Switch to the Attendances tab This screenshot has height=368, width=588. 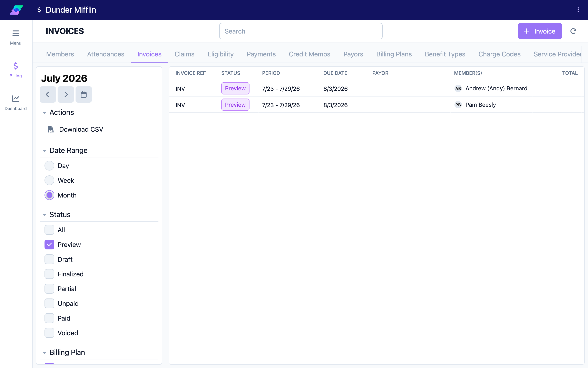point(106,54)
